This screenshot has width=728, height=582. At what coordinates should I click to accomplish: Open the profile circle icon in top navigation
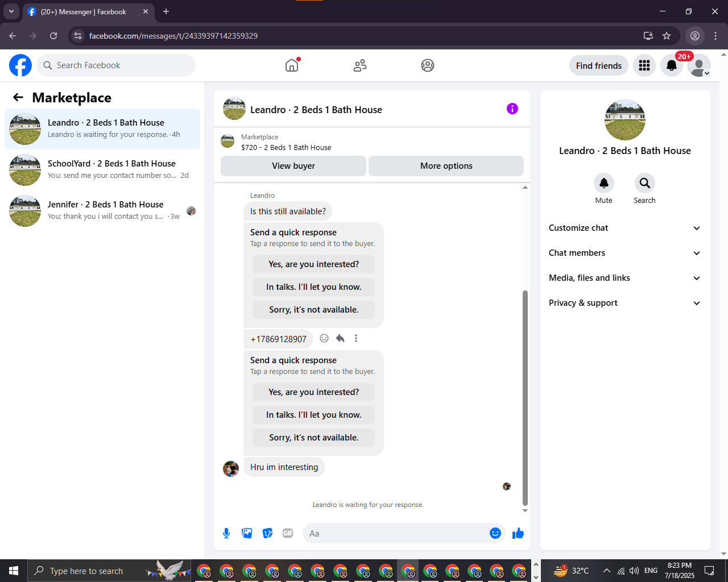point(428,65)
